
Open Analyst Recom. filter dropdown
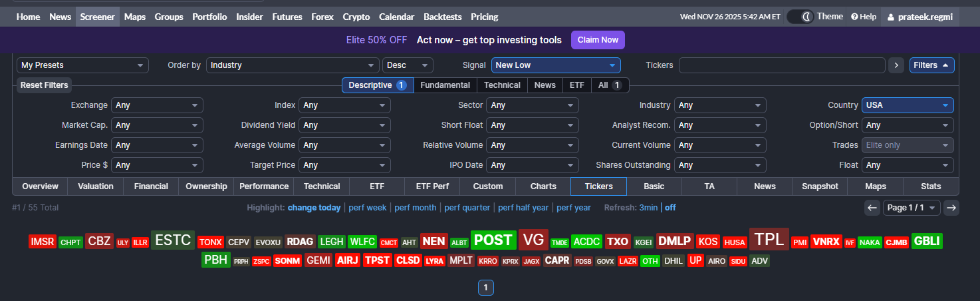tap(720, 125)
